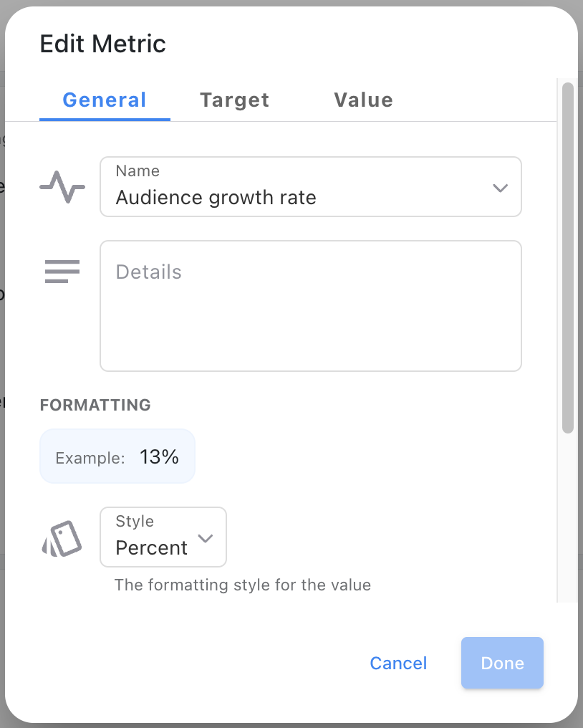Viewport: 583px width, 728px height.
Task: Open the Target tab
Action: pyautogui.click(x=234, y=100)
